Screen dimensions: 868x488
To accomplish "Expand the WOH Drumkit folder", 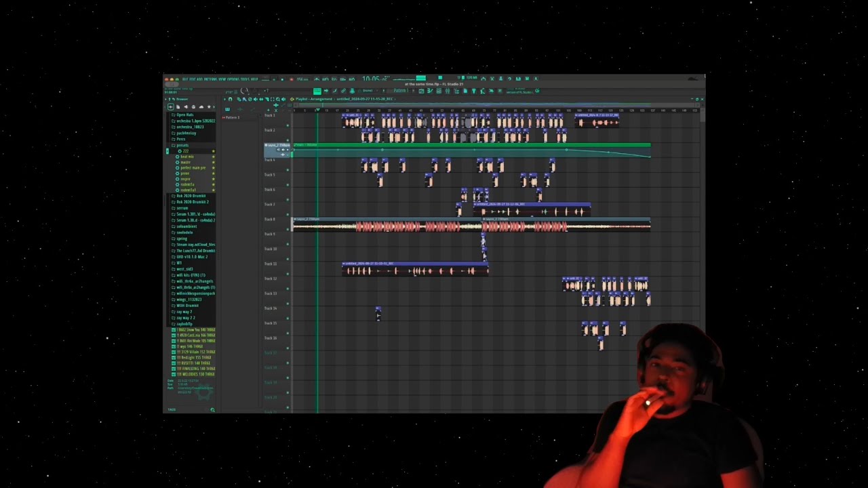I will (186, 306).
